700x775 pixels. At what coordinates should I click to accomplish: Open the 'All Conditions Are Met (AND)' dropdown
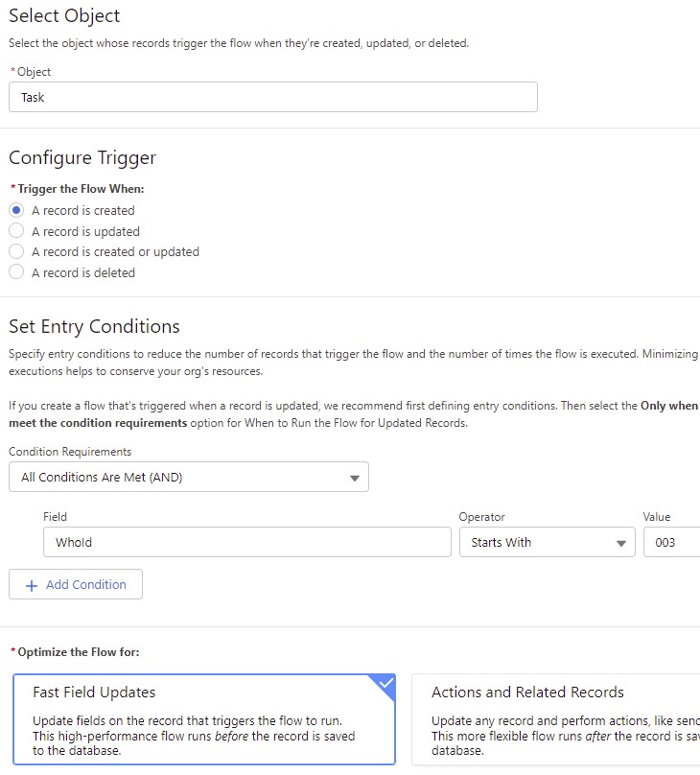pos(188,477)
